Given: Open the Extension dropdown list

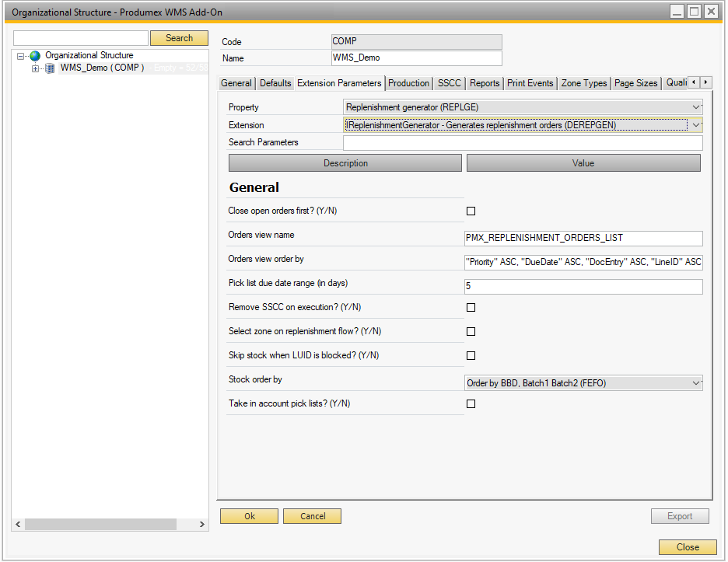Looking at the screenshot, I should pos(695,125).
